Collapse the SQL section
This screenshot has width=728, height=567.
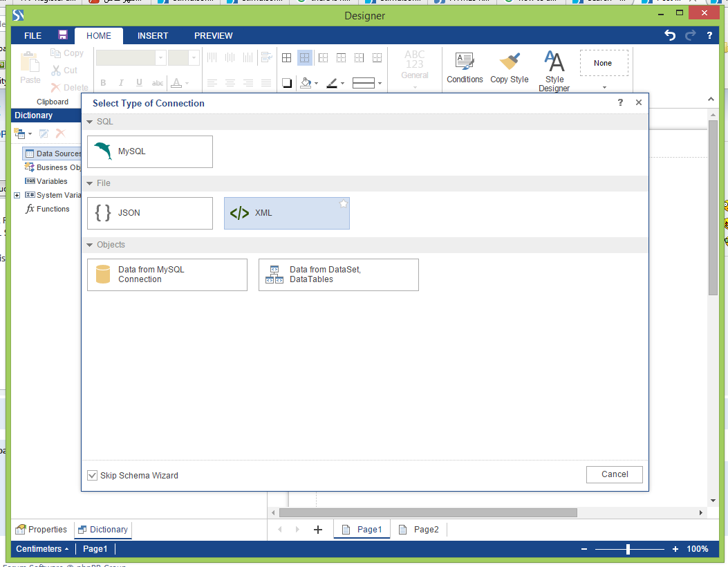point(90,122)
